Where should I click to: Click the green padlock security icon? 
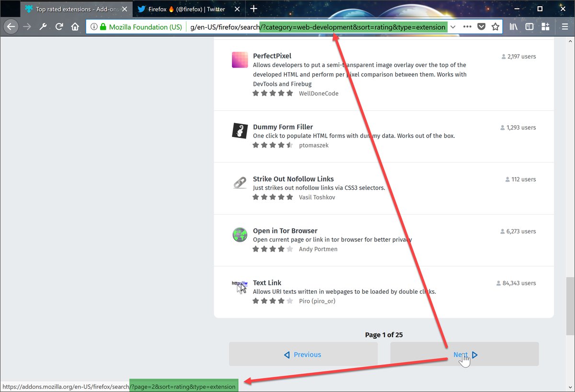coord(103,27)
